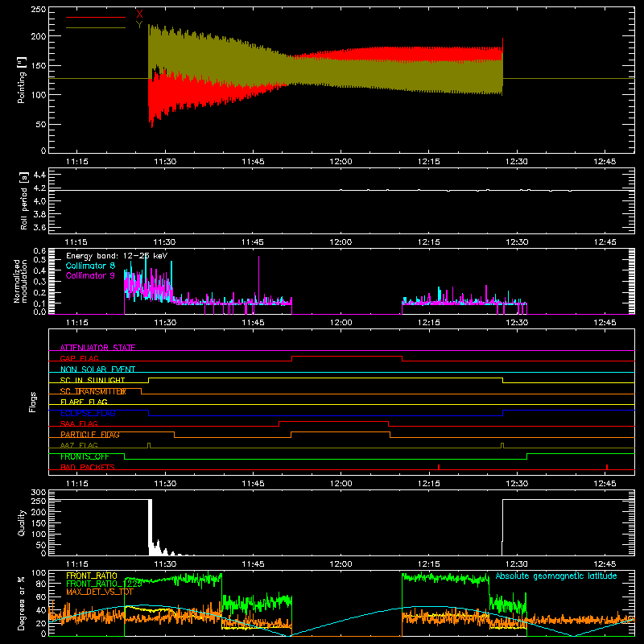Viewport: 644px width, 644px height.
Task: Click 11:30 tick label under Roll period plot
Action: pyautogui.click(x=165, y=242)
